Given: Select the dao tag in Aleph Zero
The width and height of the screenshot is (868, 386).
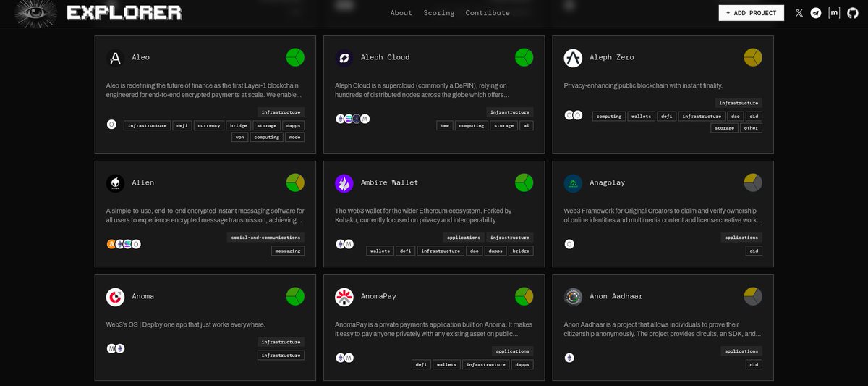Looking at the screenshot, I should coord(736,116).
